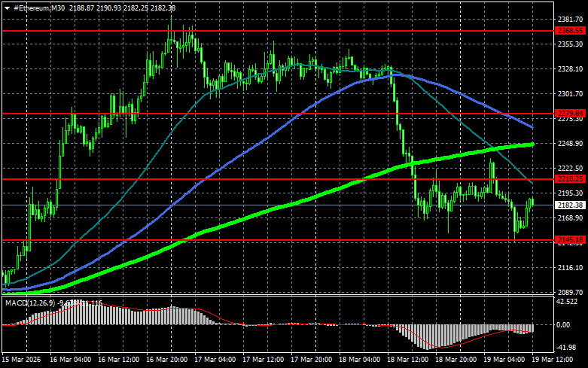Select the 2145.18 support level tag
This screenshot has height=368, width=588.
[x=570, y=240]
